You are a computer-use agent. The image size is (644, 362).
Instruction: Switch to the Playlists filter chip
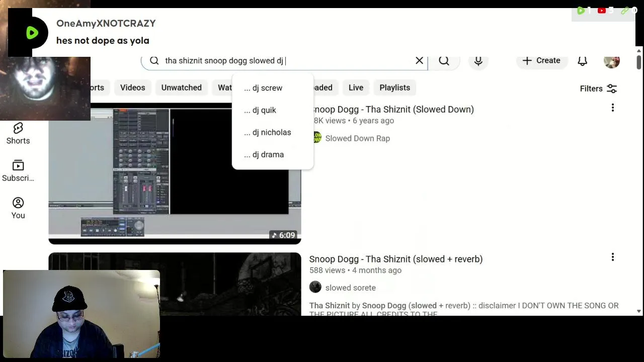click(395, 87)
